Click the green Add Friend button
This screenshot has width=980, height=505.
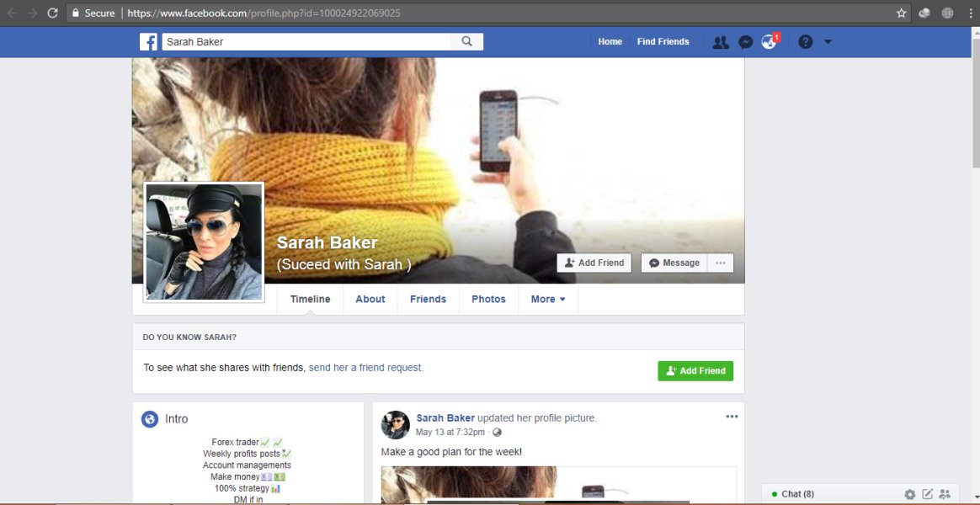pos(695,370)
